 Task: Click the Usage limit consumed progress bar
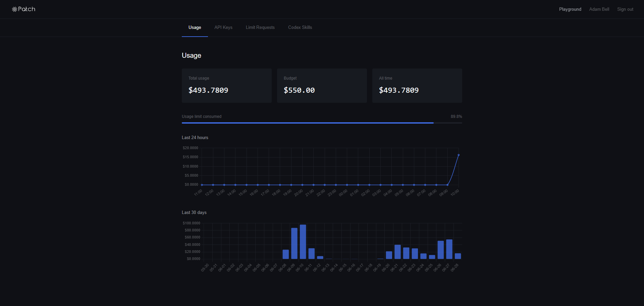[322, 123]
